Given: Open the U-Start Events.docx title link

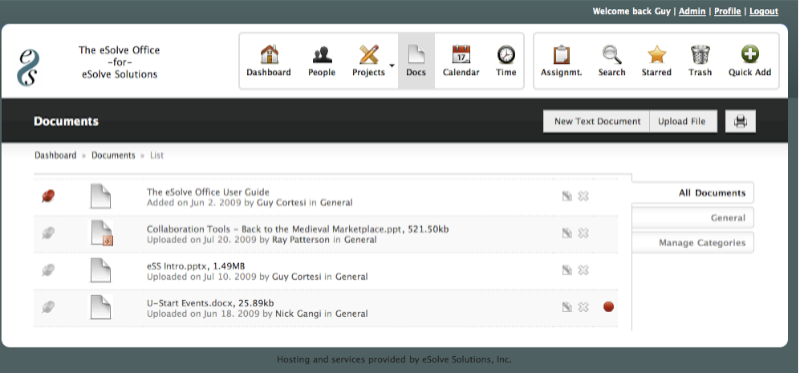Looking at the screenshot, I should click(210, 303).
